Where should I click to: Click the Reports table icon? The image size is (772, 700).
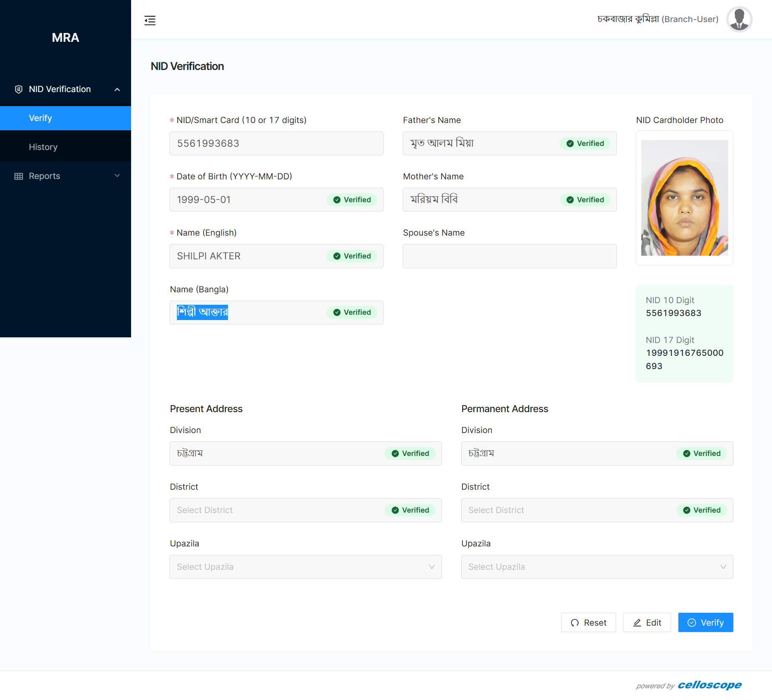tap(18, 176)
